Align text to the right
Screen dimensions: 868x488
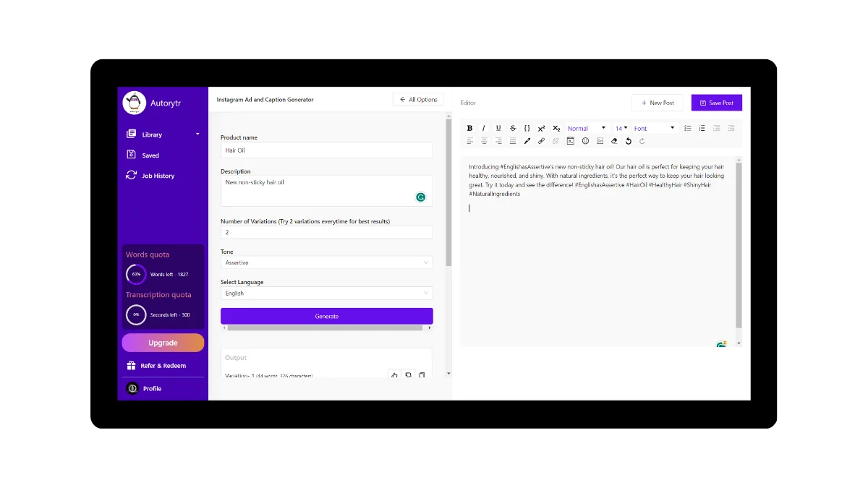point(498,141)
